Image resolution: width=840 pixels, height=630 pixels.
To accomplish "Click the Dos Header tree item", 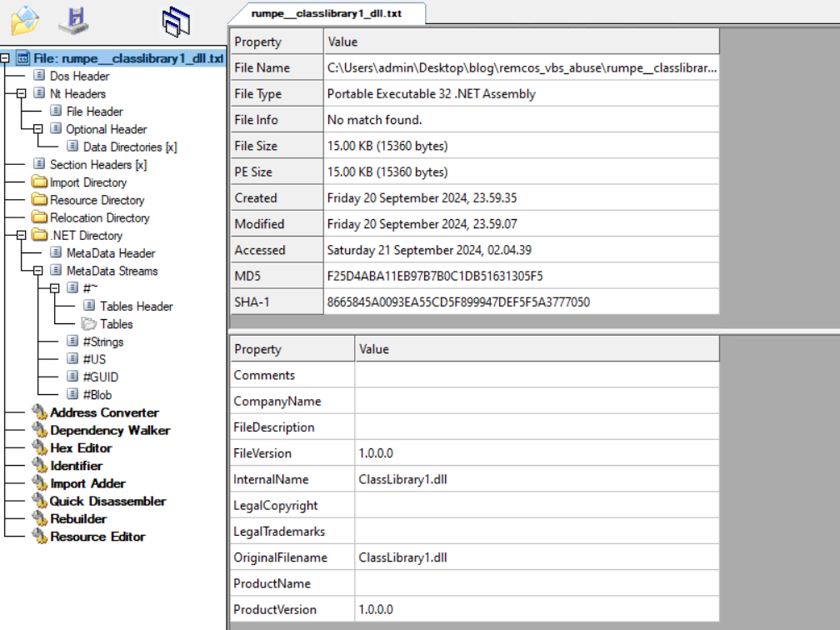I will [79, 76].
